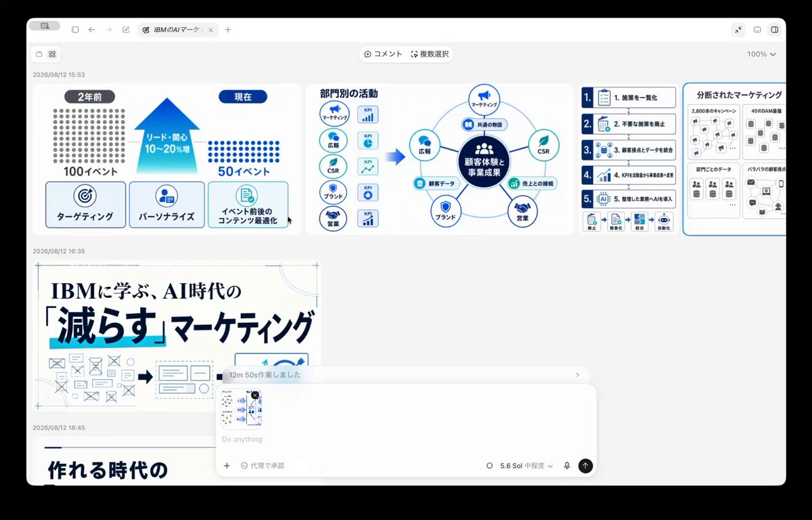Click the パーソナライズ box in the infographic
The width and height of the screenshot is (812, 520).
[166, 204]
